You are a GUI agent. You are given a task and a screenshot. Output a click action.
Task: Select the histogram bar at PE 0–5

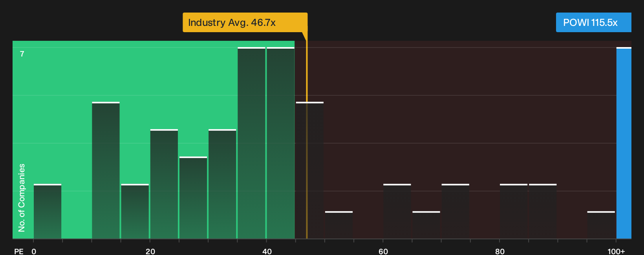48,211
